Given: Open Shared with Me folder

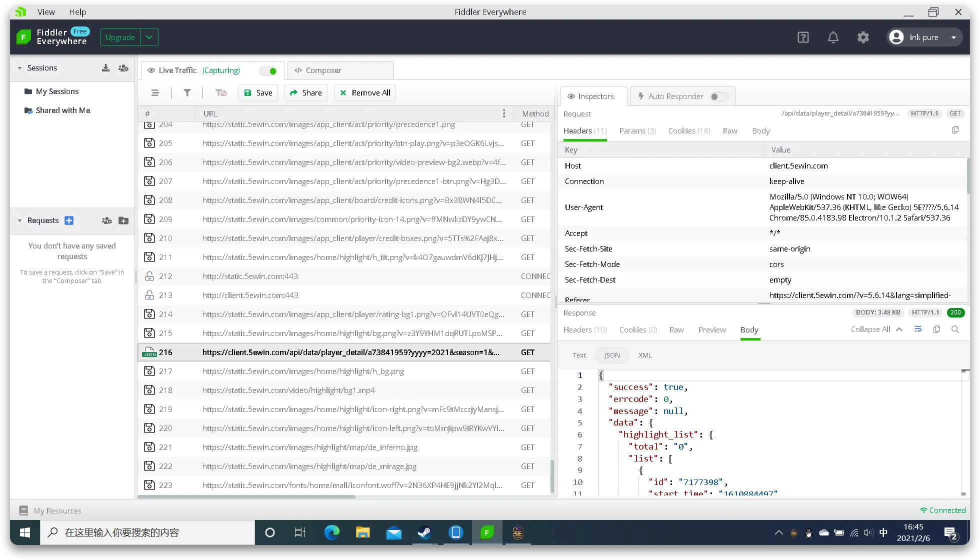Looking at the screenshot, I should 57,110.
